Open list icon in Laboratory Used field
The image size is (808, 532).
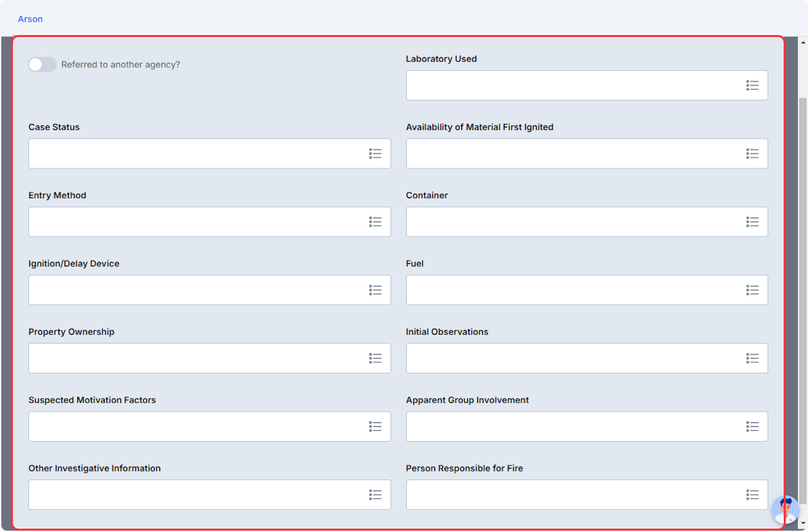coord(752,86)
